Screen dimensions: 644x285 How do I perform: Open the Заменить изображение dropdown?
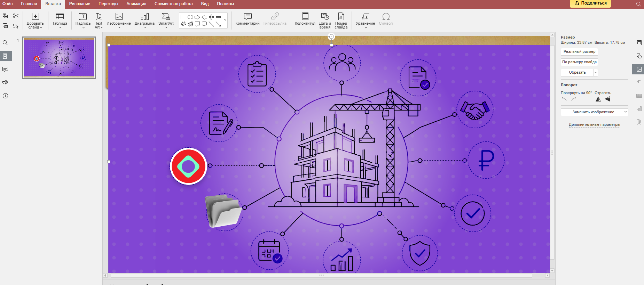[594, 112]
